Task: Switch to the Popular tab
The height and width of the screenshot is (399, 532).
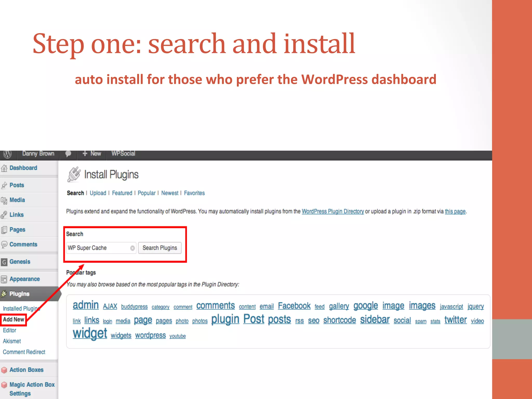Action: pos(147,193)
